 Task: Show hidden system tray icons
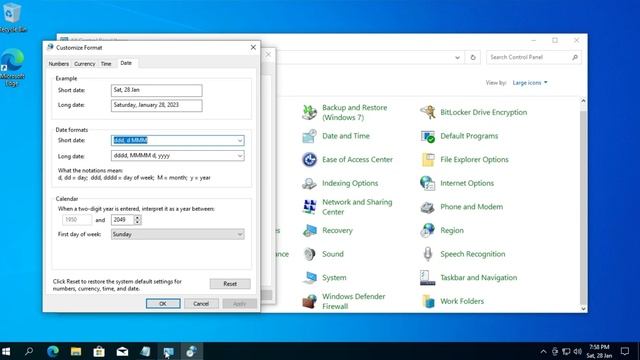[543, 351]
